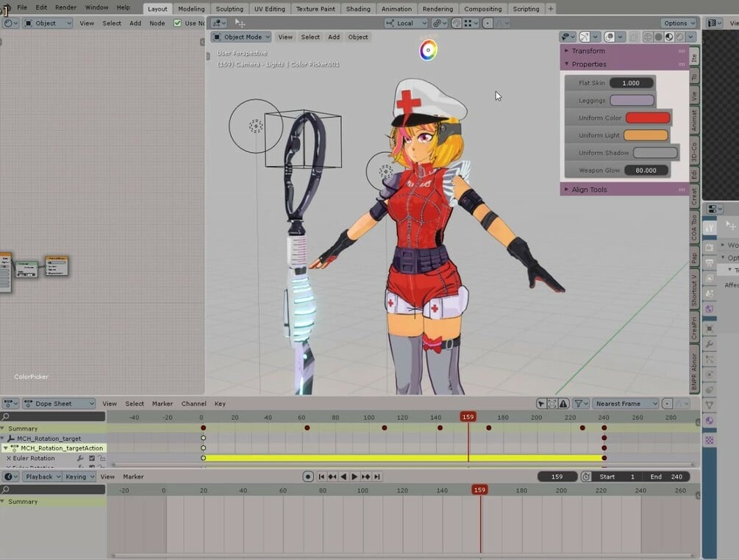This screenshot has width=739, height=560.
Task: Toggle modifiers wrench on X Euler Rotation
Action: pyautogui.click(x=80, y=459)
